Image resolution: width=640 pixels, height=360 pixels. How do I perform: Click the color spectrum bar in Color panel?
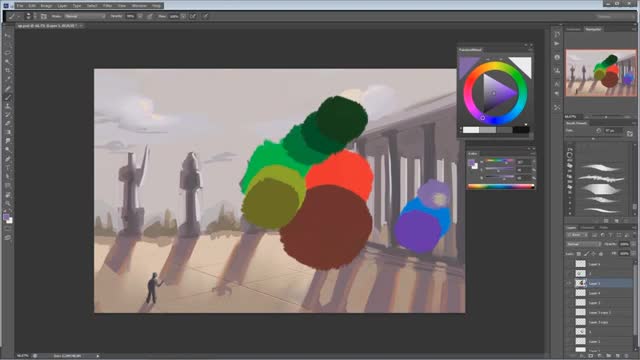[x=500, y=187]
